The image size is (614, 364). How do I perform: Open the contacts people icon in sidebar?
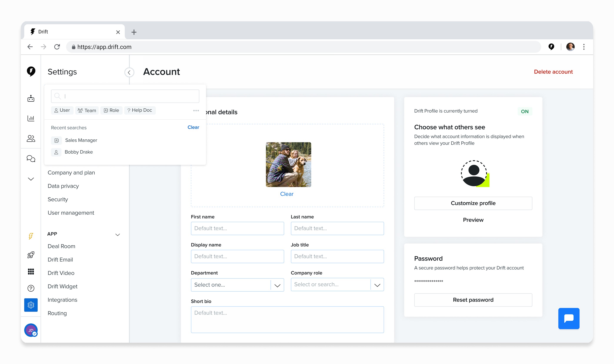pos(31,139)
